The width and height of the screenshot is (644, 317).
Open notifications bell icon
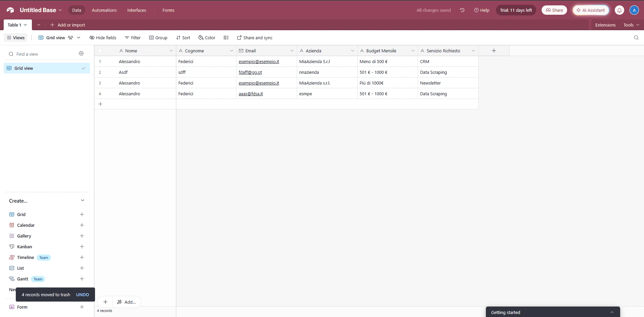(x=619, y=10)
